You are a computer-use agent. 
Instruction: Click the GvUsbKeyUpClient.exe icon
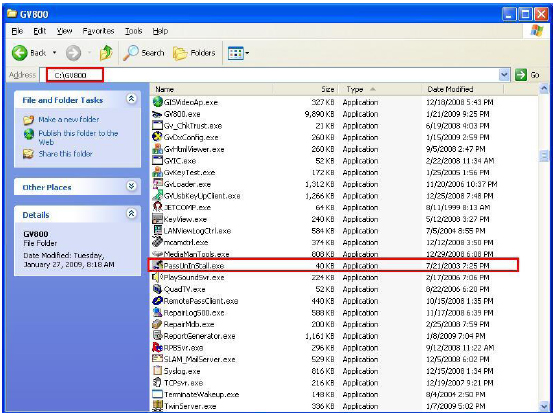tap(157, 195)
